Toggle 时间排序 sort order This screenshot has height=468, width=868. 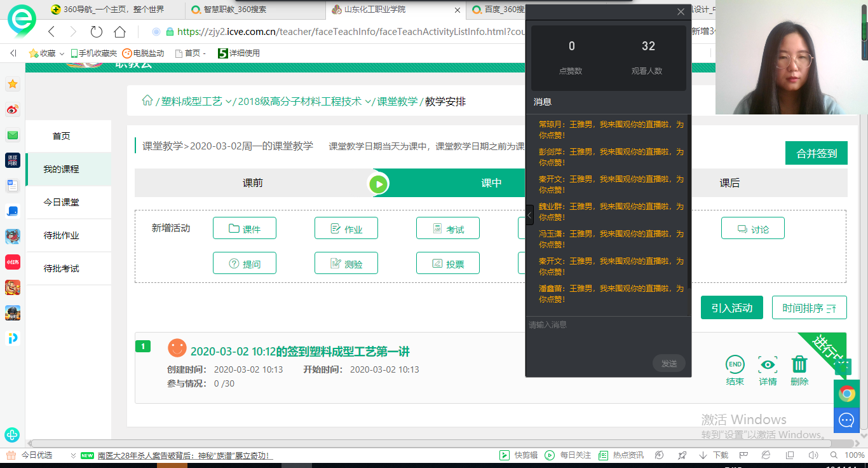(x=809, y=308)
